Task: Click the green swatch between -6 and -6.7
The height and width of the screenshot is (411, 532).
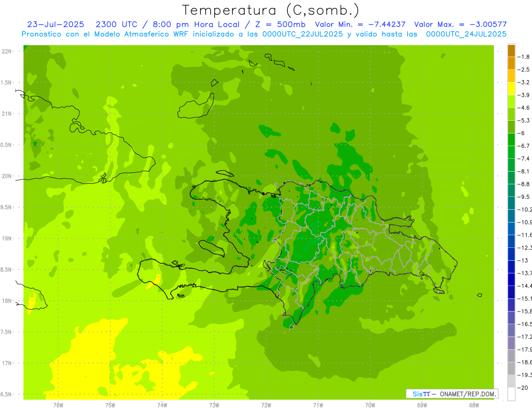Action: tap(511, 140)
